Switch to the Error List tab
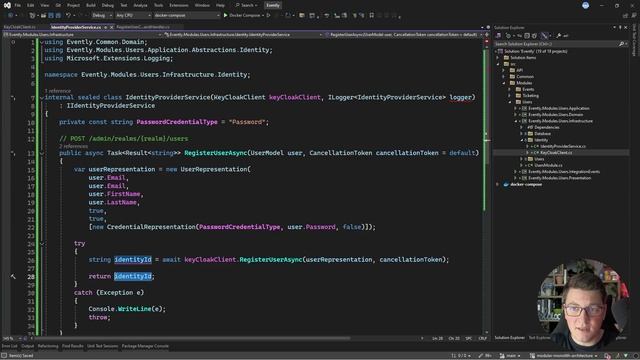 tap(9, 346)
